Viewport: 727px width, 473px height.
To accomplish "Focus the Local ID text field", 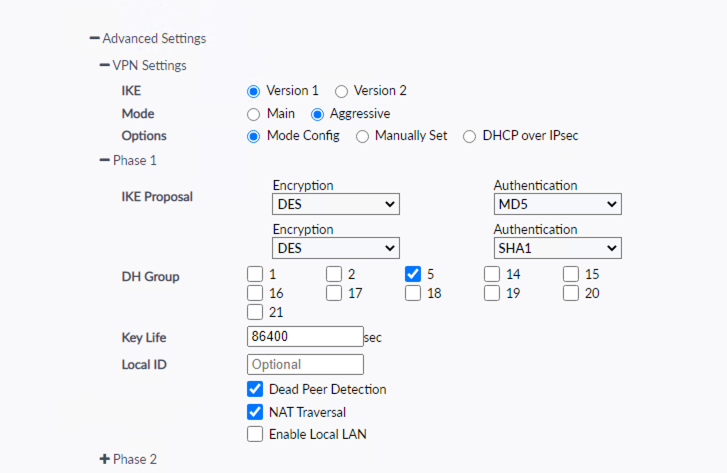I will pyautogui.click(x=304, y=364).
